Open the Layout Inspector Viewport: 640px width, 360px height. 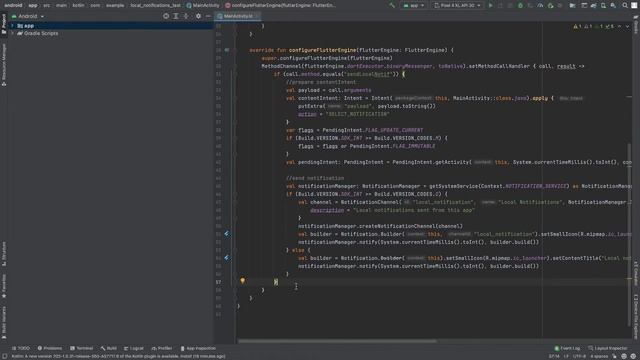point(608,348)
